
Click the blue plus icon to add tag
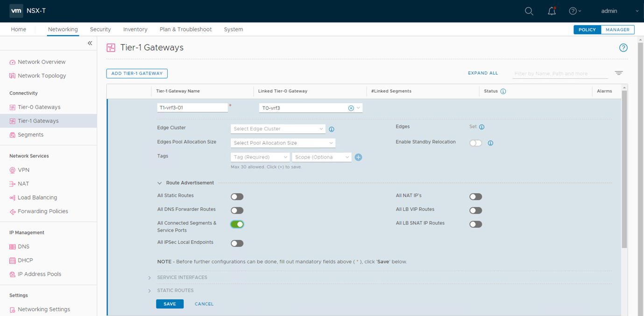pos(358,158)
